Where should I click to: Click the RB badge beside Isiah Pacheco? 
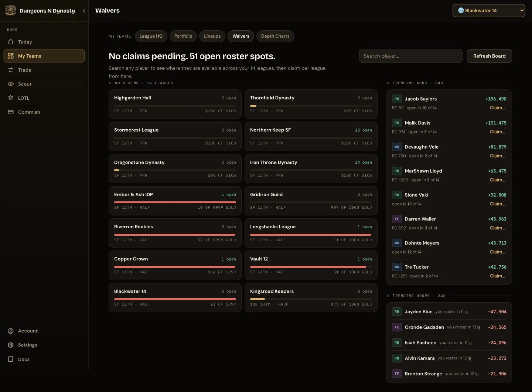(x=397, y=343)
